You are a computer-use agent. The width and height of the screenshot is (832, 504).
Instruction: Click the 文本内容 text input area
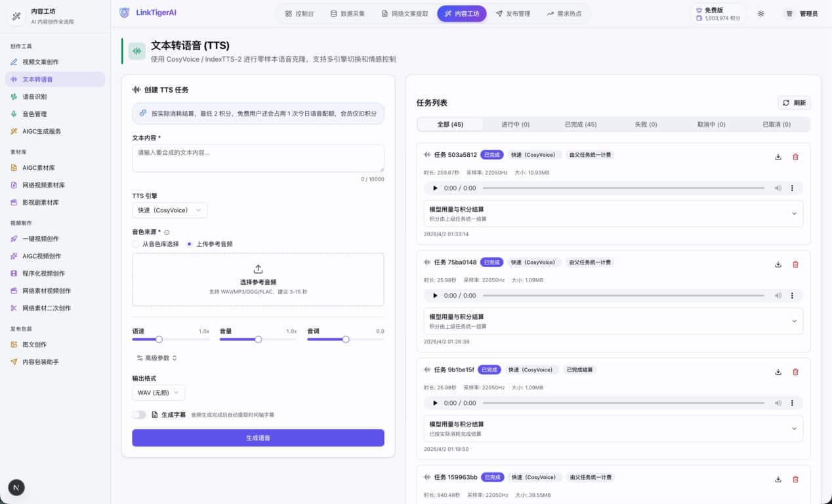[x=258, y=158]
